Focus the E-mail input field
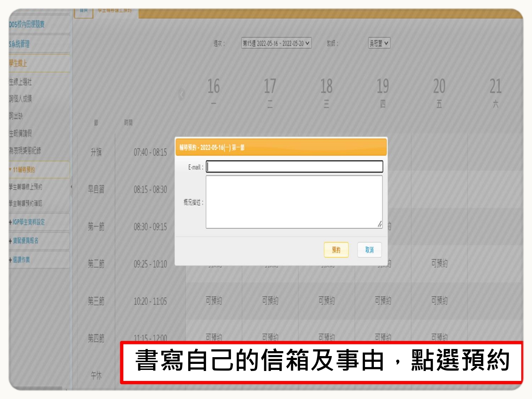The height and width of the screenshot is (399, 532). pos(294,167)
